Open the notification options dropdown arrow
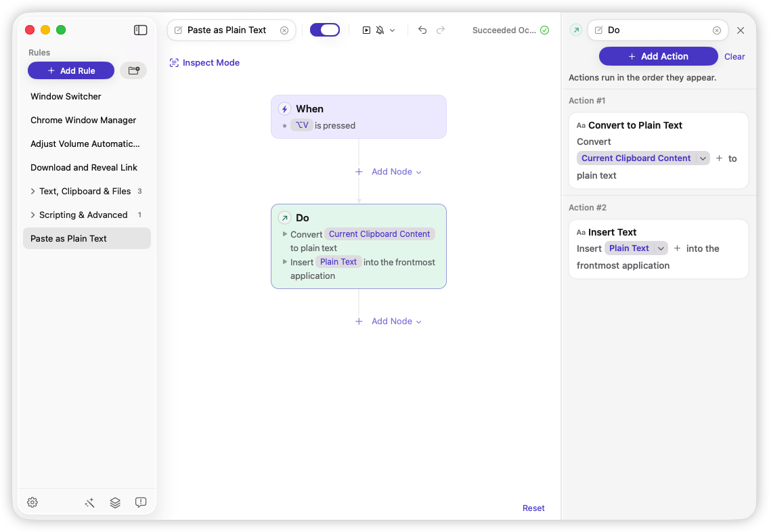769x532 pixels. click(x=393, y=30)
